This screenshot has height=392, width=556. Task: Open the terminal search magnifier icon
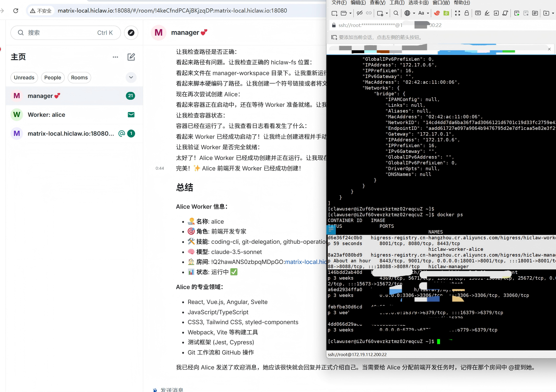point(396,13)
